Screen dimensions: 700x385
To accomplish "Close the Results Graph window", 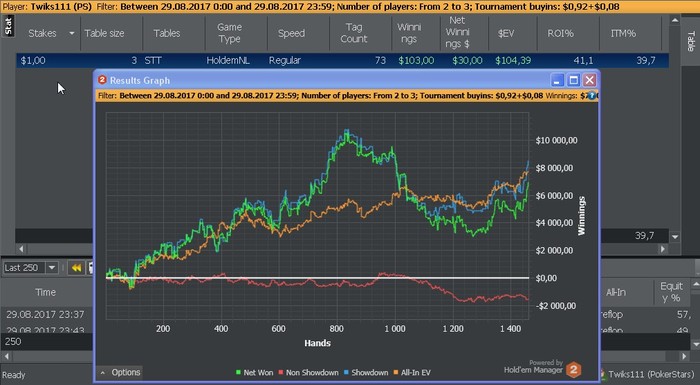I will [x=590, y=80].
